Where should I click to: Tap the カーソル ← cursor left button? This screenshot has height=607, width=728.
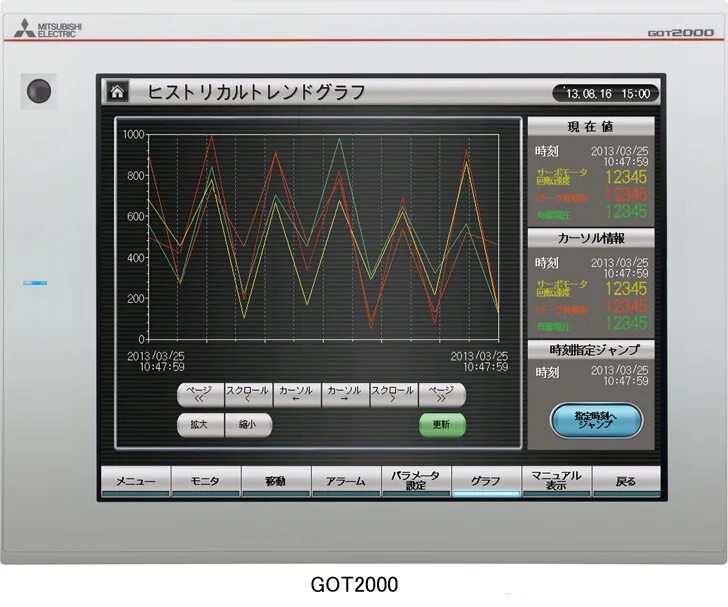297,395
